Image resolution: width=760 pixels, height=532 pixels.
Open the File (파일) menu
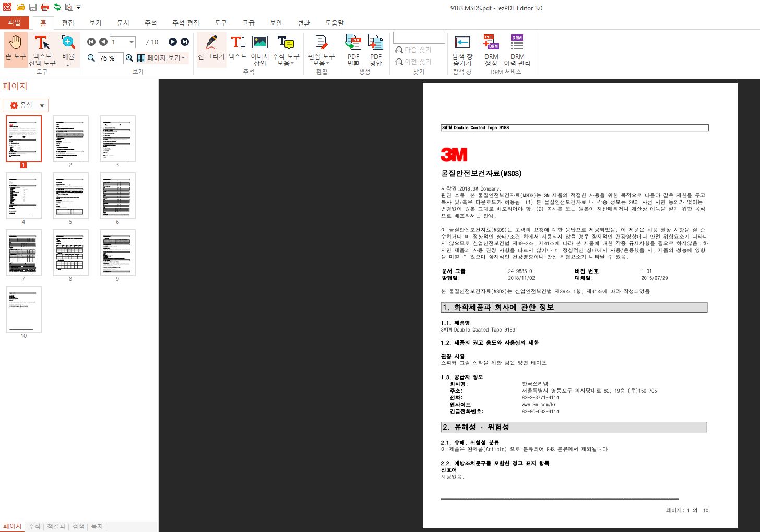(15, 22)
